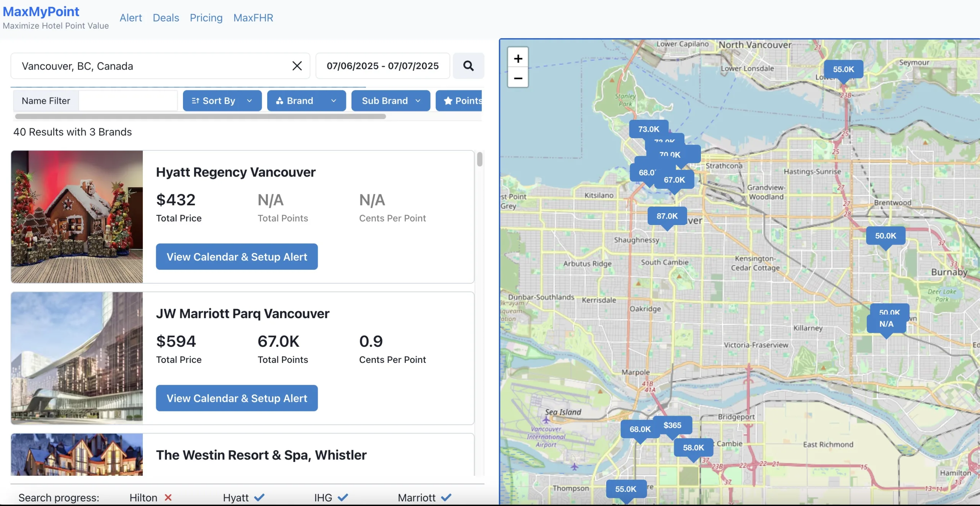Image resolution: width=980 pixels, height=506 pixels.
Task: Click the N/A map marker near Burnaby
Action: pyautogui.click(x=886, y=324)
